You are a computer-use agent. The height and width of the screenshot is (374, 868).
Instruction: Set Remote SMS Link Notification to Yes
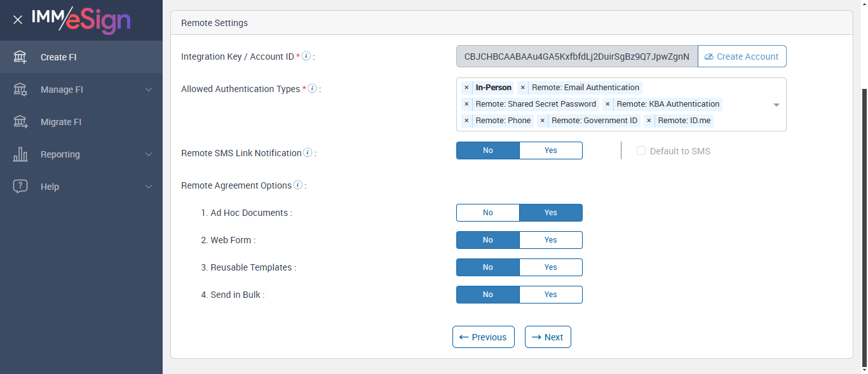click(550, 150)
